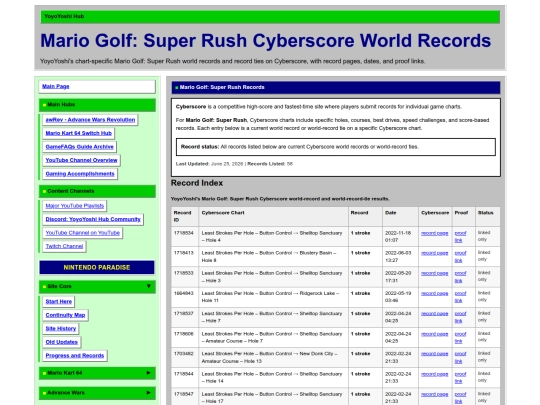This screenshot has height=405, width=540.
Task: Open proof link for Ridgerock Lake Hole 11
Action: point(460,297)
